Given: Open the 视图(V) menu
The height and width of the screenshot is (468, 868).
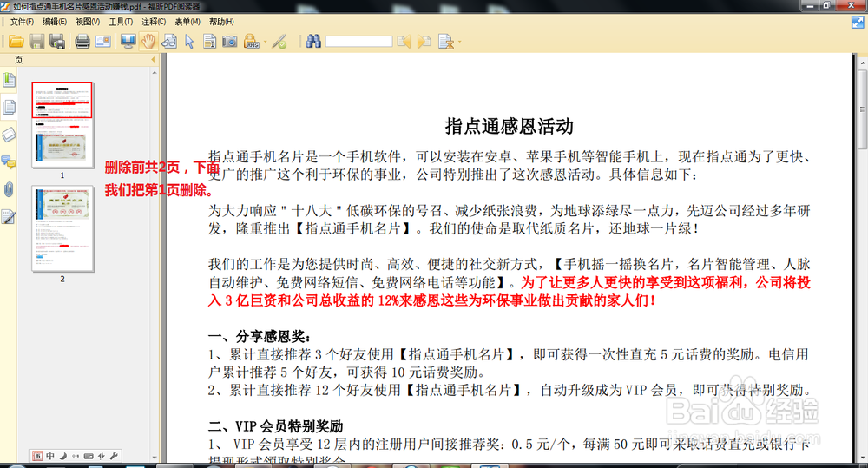Looking at the screenshot, I should pyautogui.click(x=88, y=22).
